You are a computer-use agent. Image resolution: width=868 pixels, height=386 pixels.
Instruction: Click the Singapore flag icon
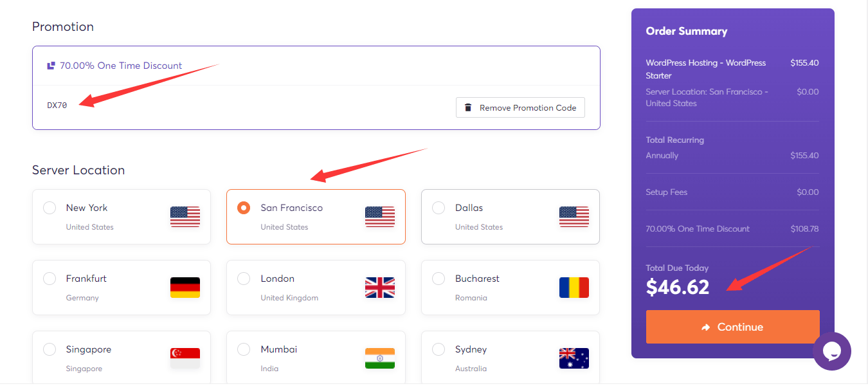pos(185,358)
